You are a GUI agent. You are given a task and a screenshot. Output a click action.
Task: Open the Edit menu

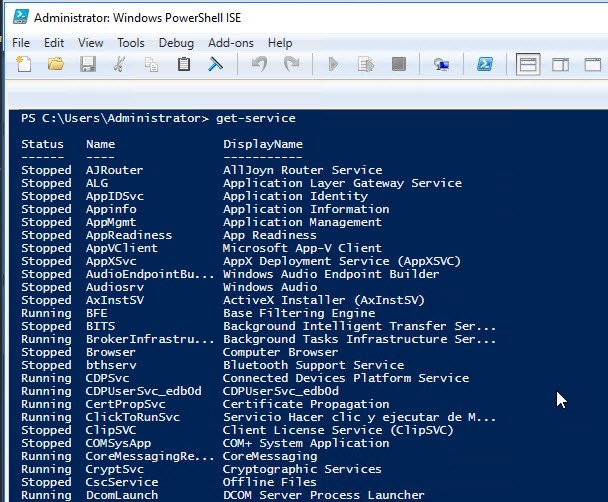tap(54, 43)
